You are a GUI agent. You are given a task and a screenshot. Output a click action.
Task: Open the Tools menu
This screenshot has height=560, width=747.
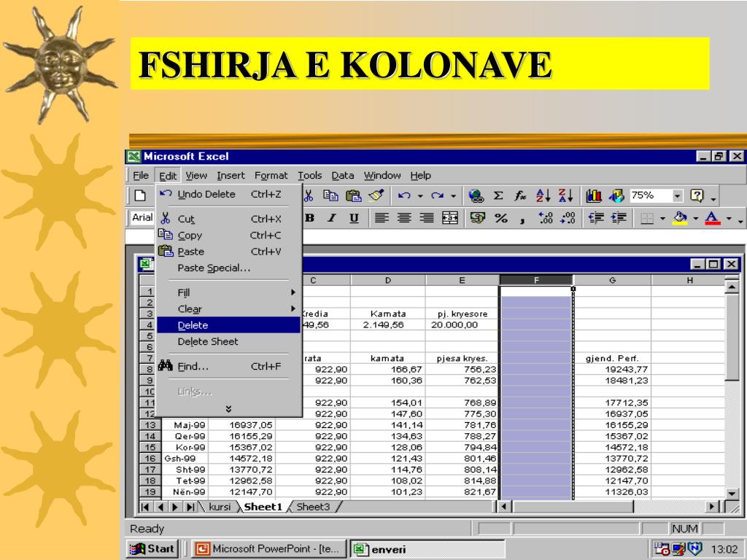pos(309,175)
